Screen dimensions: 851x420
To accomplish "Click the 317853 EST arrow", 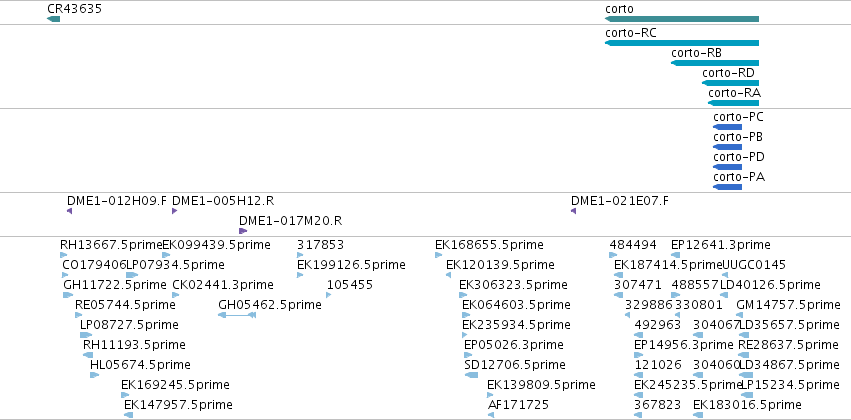I will [x=300, y=255].
